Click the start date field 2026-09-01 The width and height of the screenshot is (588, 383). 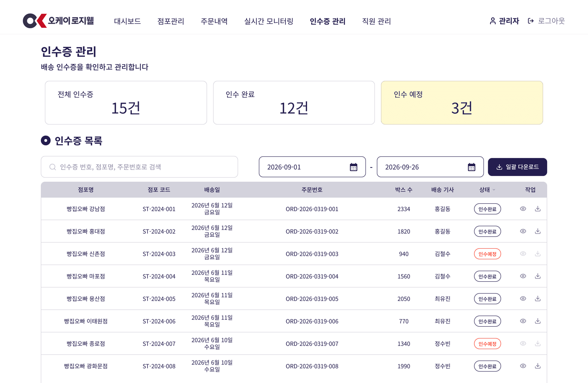312,167
